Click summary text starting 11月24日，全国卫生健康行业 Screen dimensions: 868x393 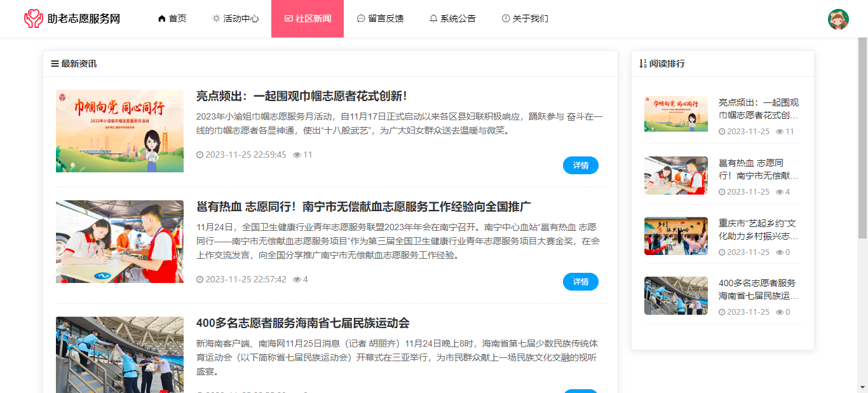398,241
